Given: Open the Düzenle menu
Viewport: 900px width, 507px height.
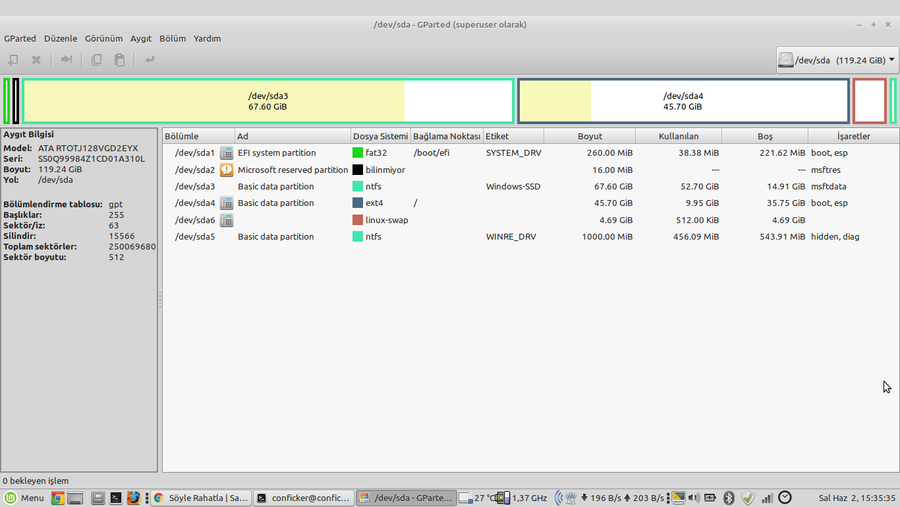Looking at the screenshot, I should 60,38.
